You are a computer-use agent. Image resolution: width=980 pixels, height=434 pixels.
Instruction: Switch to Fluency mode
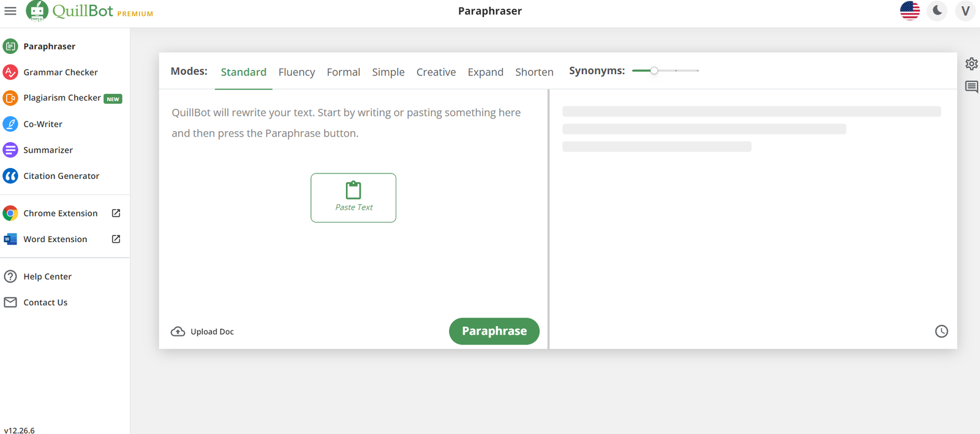click(x=296, y=72)
